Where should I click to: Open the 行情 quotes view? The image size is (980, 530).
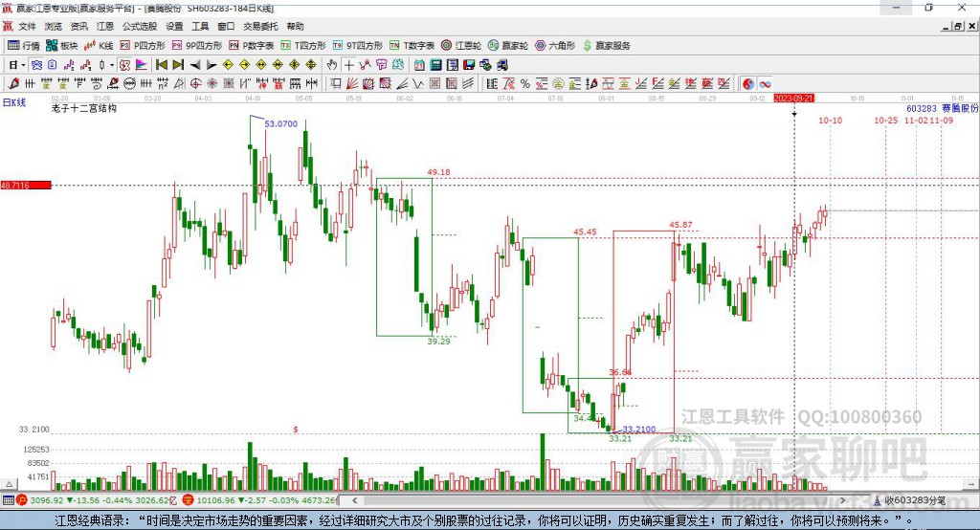click(x=23, y=46)
